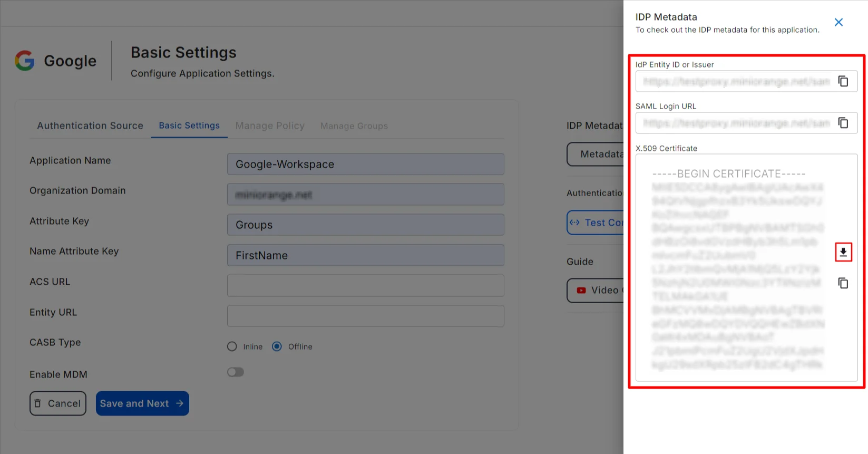Switch to the Basic Settings tab

pyautogui.click(x=189, y=125)
